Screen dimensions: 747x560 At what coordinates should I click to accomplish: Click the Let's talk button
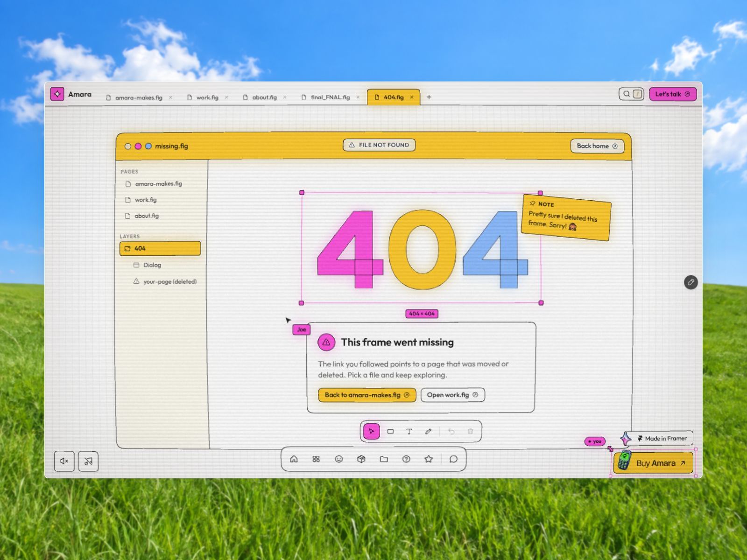[x=673, y=94]
